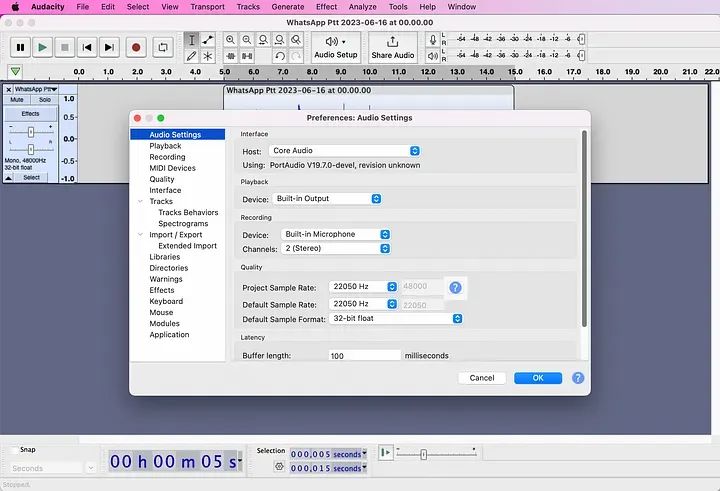Screen dimensions: 720x491
Task: Click the playback meter speaker icon
Action: pyautogui.click(x=433, y=56)
